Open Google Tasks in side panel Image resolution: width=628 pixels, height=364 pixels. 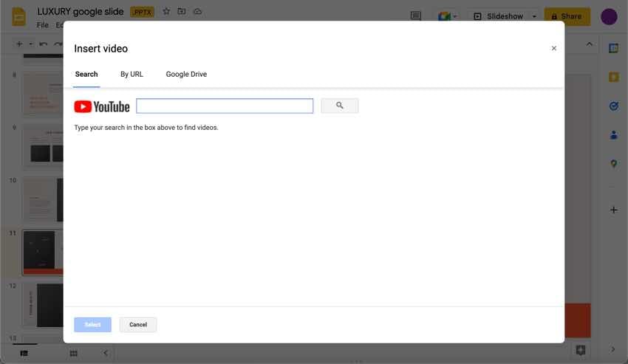tap(613, 106)
